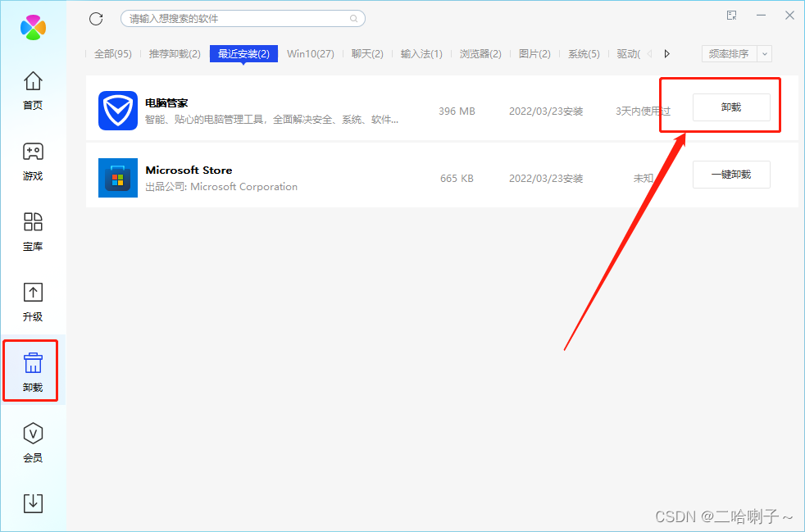Click 卸载 for 电脑管家
This screenshot has width=805, height=532.
[731, 107]
